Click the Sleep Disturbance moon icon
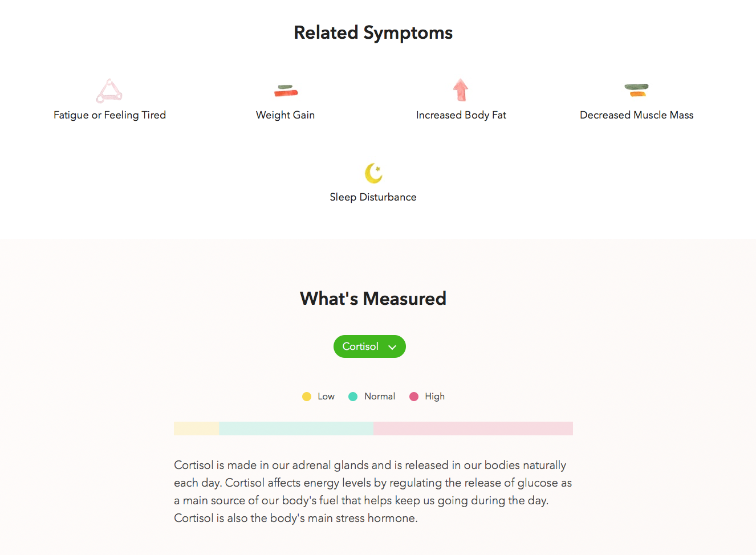Viewport: 756px width, 555px height. coord(373,173)
